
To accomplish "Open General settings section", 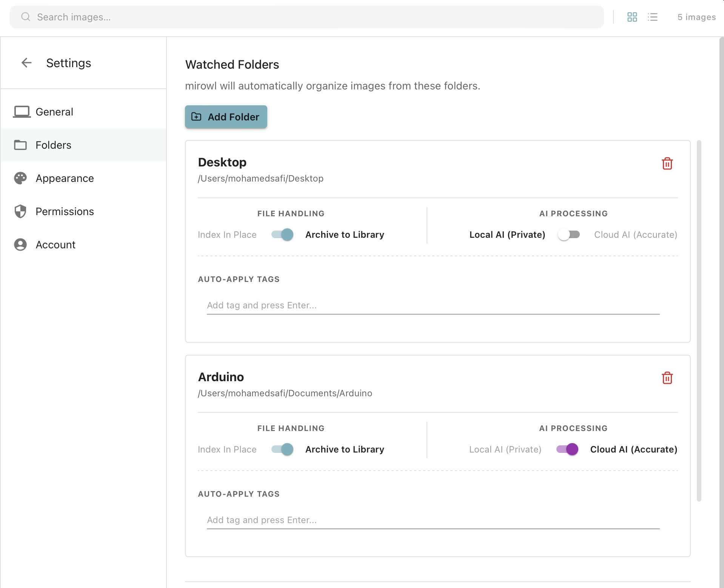I will pyautogui.click(x=83, y=112).
